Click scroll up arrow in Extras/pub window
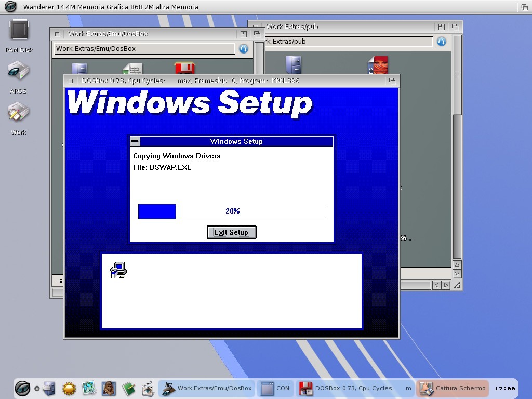 point(457,264)
